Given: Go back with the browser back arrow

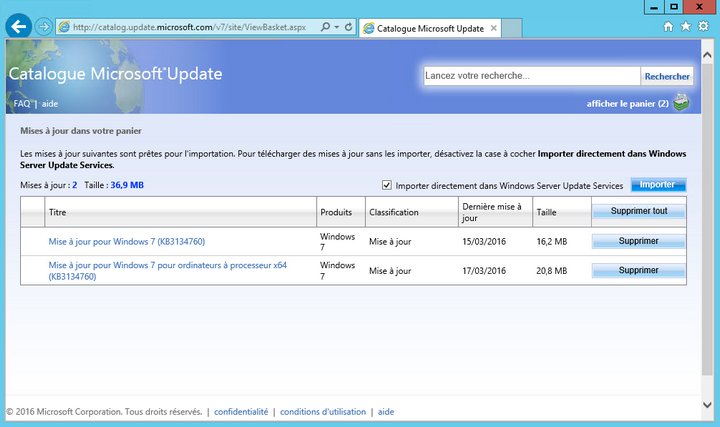Looking at the screenshot, I should point(18,27).
